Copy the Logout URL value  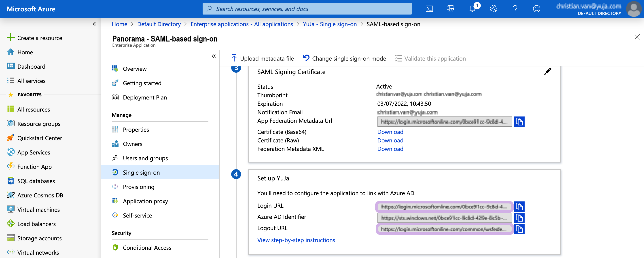click(x=519, y=229)
